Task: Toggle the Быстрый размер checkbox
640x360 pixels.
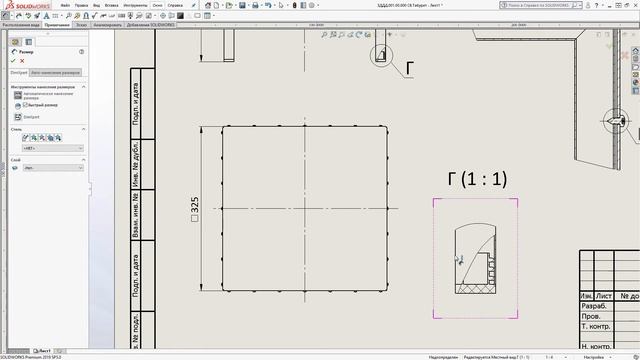Action: click(x=26, y=105)
